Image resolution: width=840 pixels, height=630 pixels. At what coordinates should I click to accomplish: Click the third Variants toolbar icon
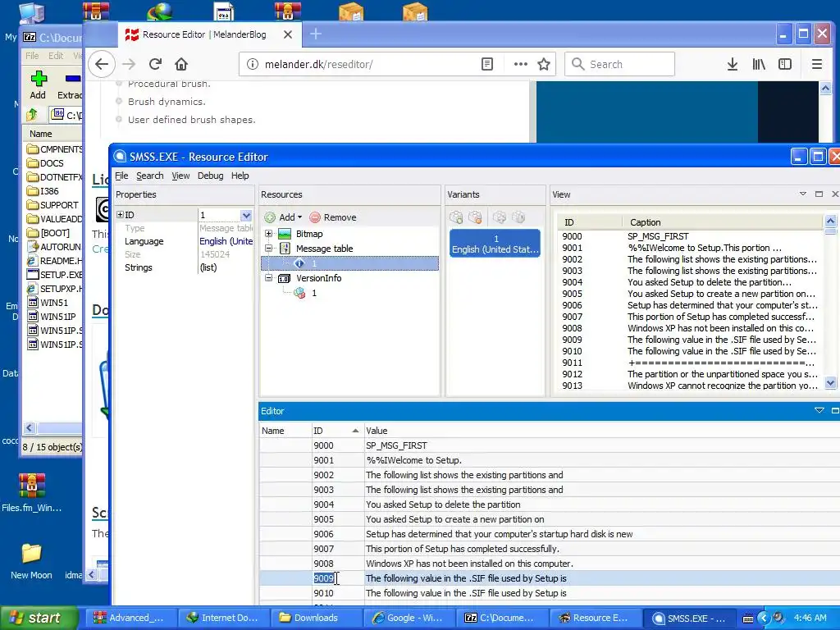[x=500, y=217]
